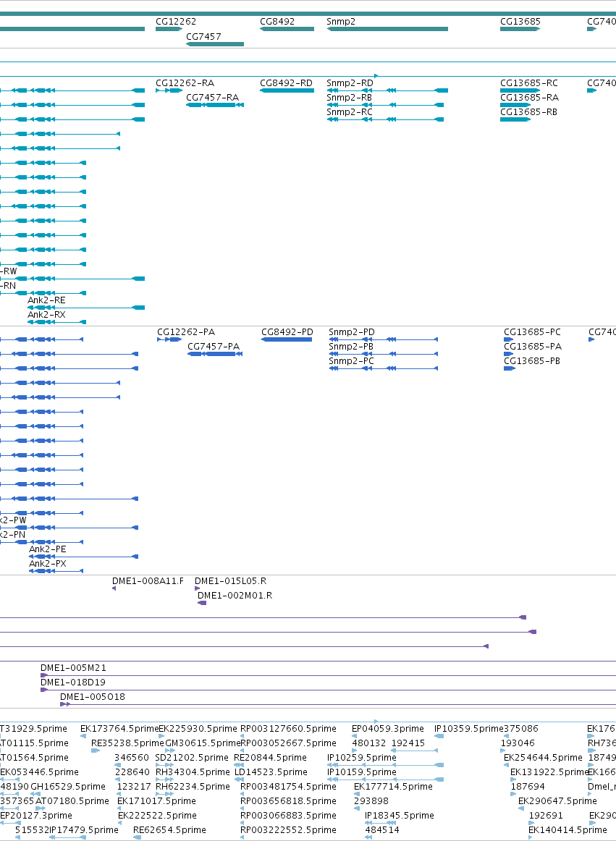Image resolution: width=616 pixels, height=841 pixels.
Task: Click the DME1-008A11.F BAC end label
Action: point(148,581)
